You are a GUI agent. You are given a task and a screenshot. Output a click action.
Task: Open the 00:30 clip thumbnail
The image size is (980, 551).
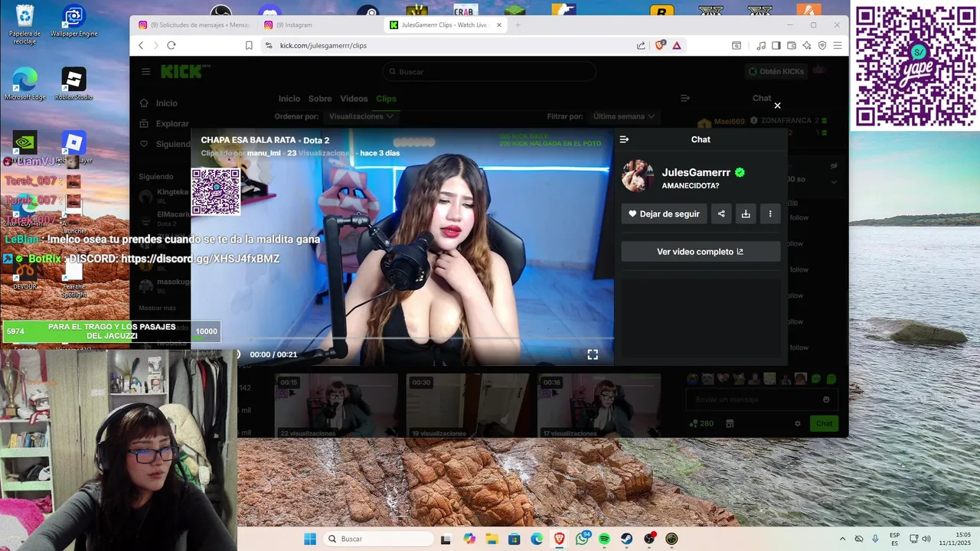click(x=468, y=406)
